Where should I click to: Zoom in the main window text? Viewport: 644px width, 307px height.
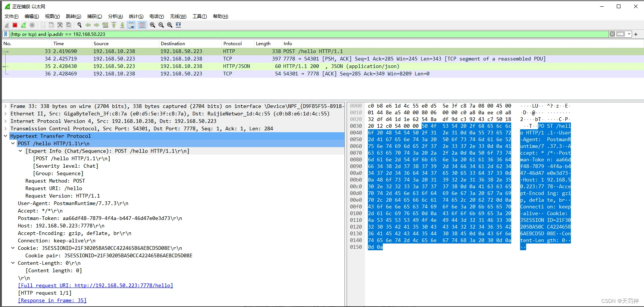click(x=153, y=25)
